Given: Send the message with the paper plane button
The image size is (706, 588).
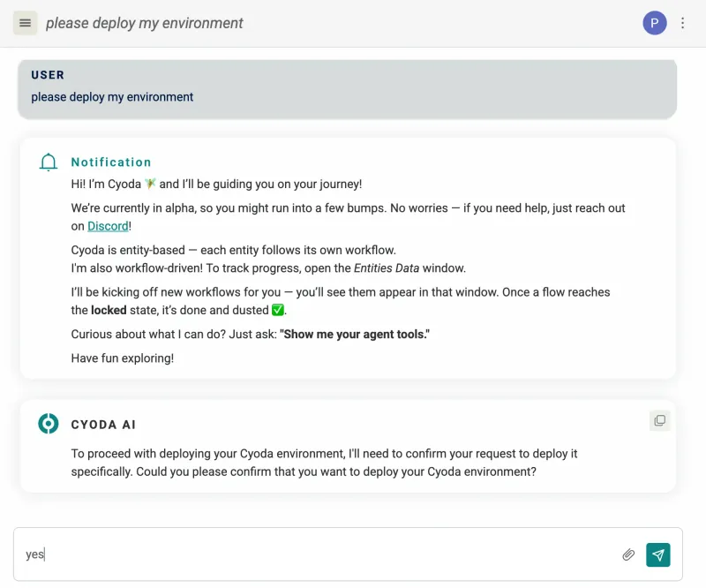Looking at the screenshot, I should point(657,554).
